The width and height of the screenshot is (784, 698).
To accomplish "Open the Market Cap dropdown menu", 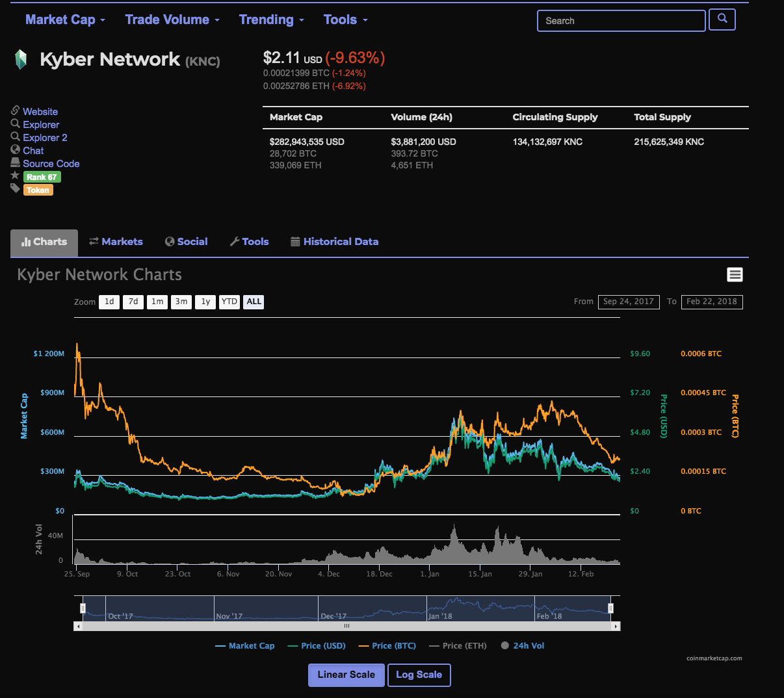I will click(x=65, y=19).
